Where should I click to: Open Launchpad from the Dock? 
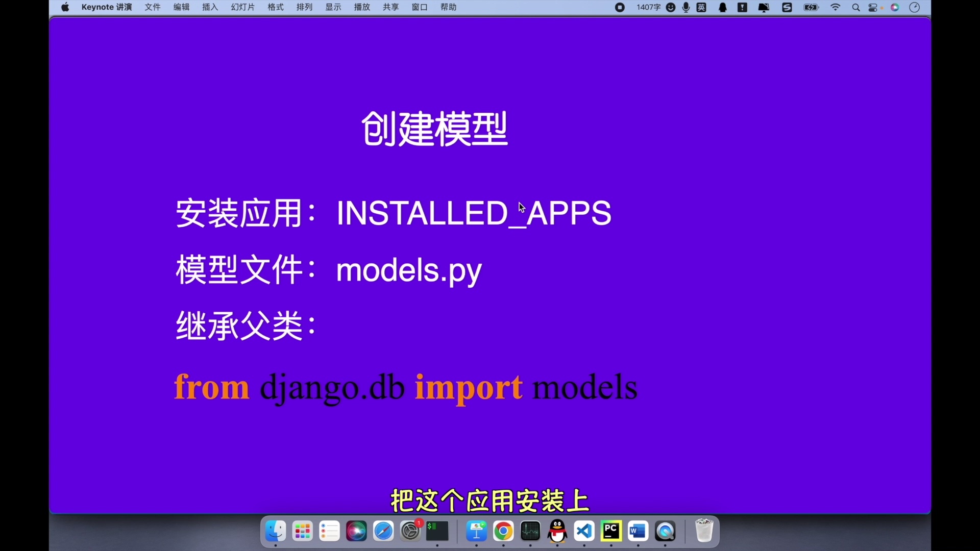click(x=303, y=532)
